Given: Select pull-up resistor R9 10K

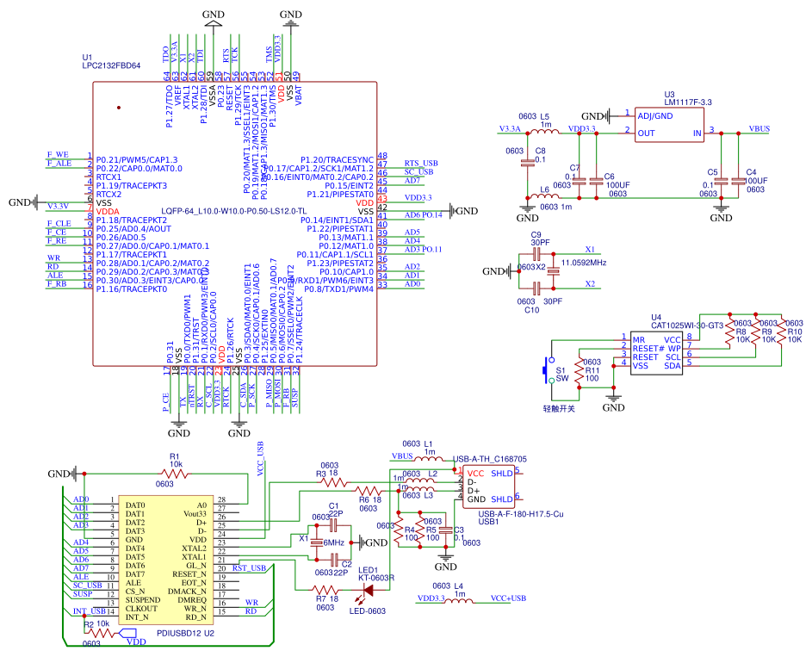Looking at the screenshot, I should point(756,332).
